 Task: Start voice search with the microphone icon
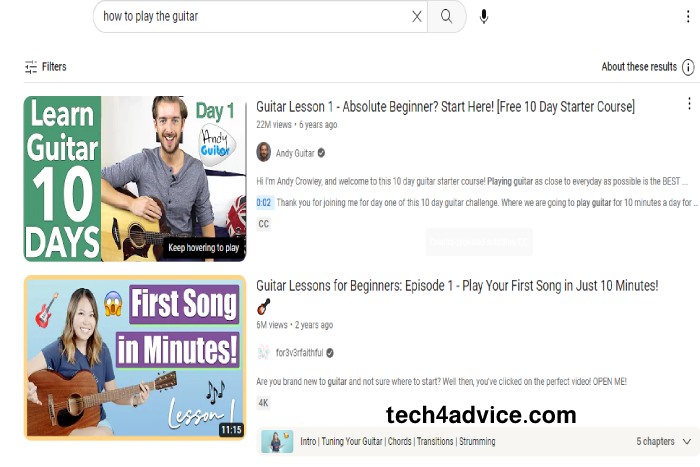click(x=483, y=17)
